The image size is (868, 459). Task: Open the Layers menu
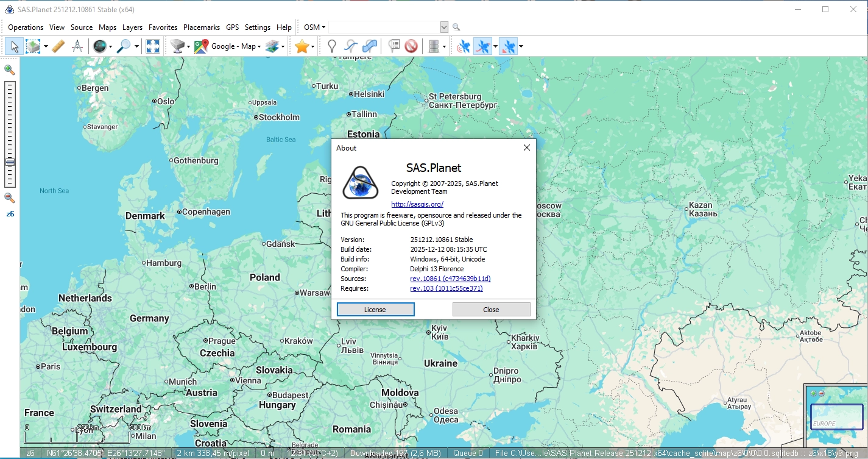pyautogui.click(x=132, y=27)
